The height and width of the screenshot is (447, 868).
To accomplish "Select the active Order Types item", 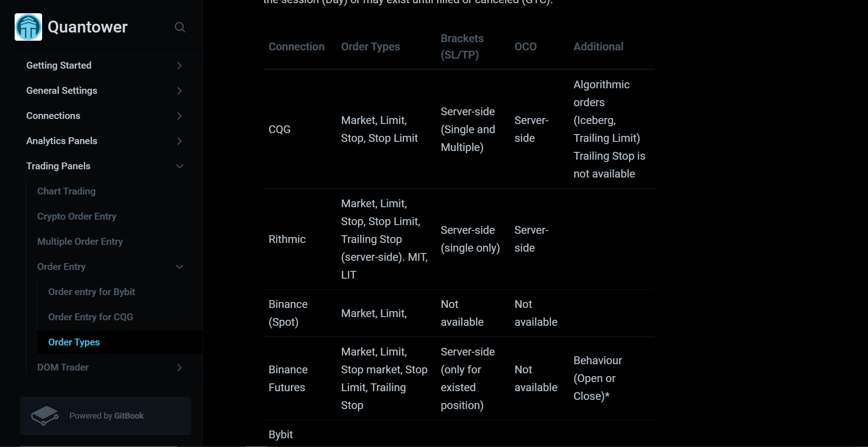I will [119, 342].
